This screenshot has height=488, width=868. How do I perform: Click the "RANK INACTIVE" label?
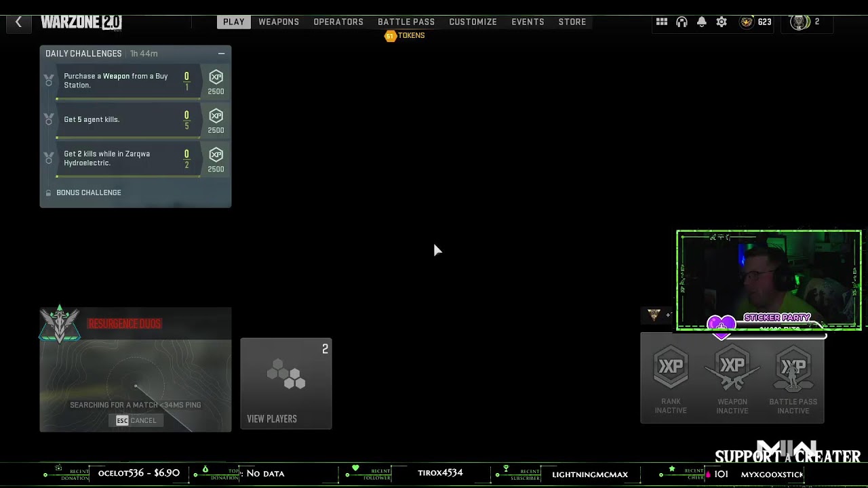coord(671,406)
